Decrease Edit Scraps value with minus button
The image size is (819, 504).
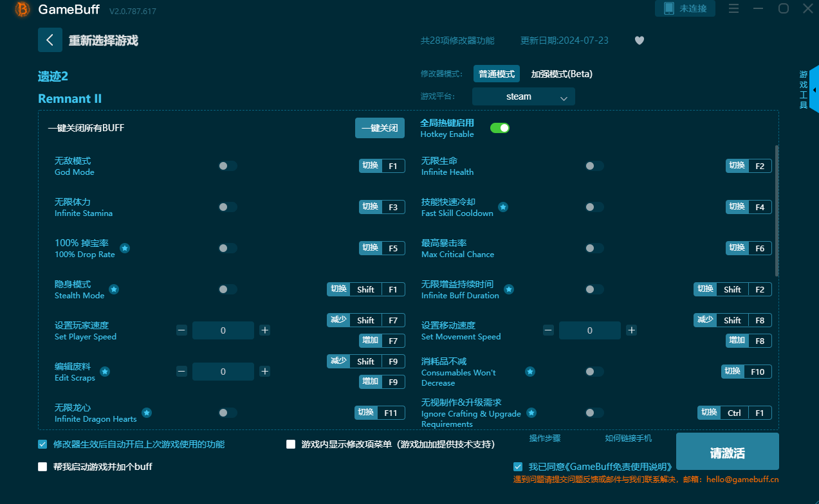point(181,372)
